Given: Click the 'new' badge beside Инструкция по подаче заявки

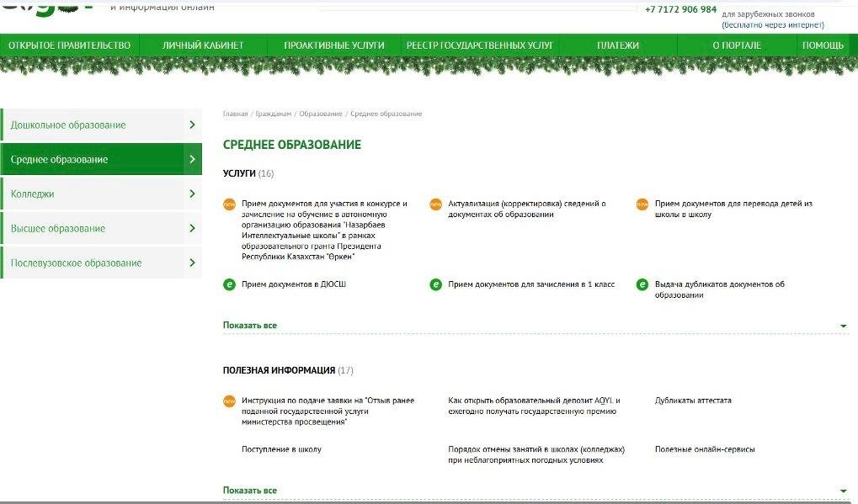Looking at the screenshot, I should pos(229,401).
